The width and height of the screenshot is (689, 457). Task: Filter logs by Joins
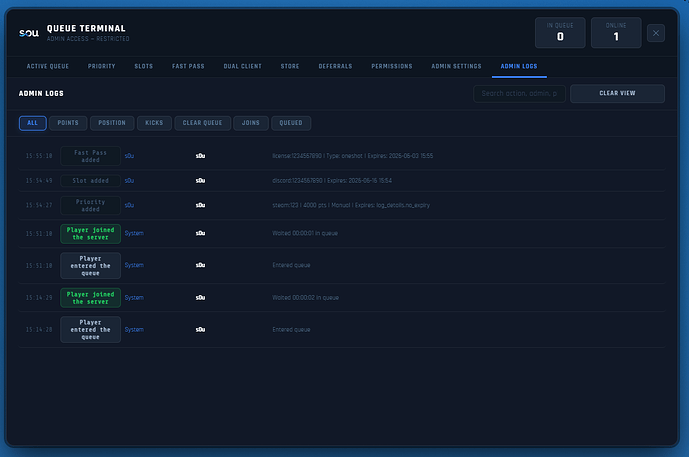251,123
